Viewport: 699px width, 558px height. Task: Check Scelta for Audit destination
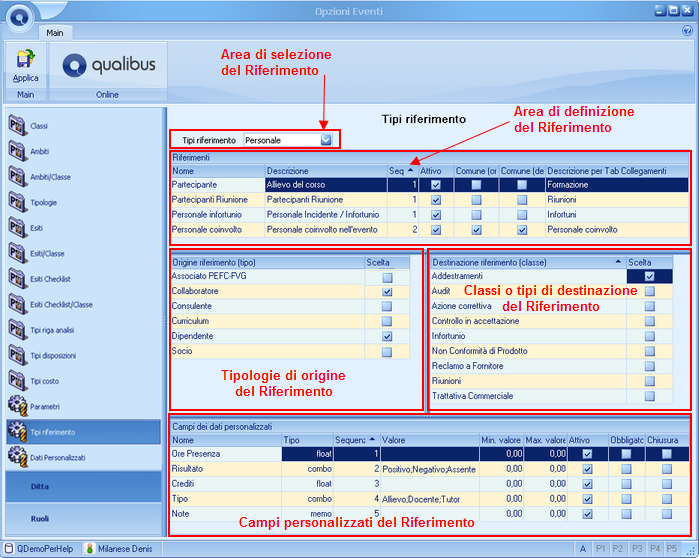point(650,291)
